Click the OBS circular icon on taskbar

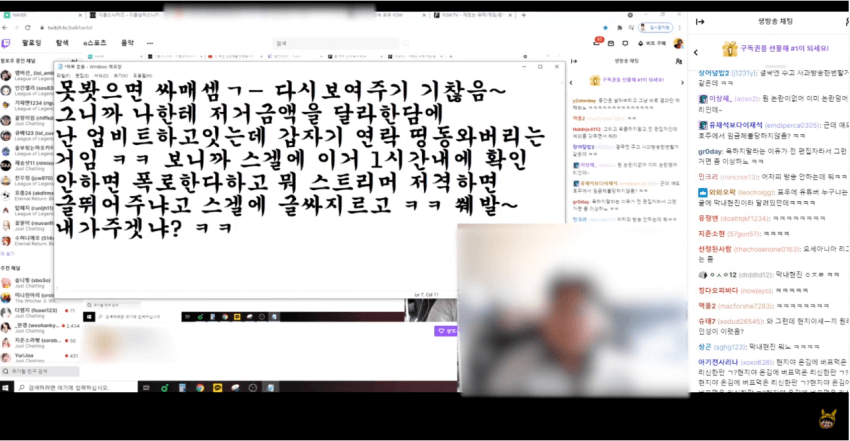[253, 387]
